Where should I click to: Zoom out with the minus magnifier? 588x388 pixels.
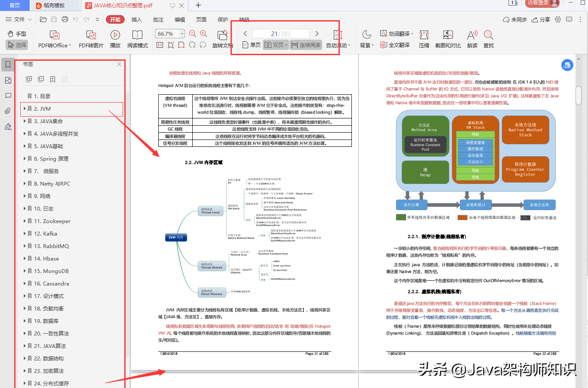tap(193, 34)
